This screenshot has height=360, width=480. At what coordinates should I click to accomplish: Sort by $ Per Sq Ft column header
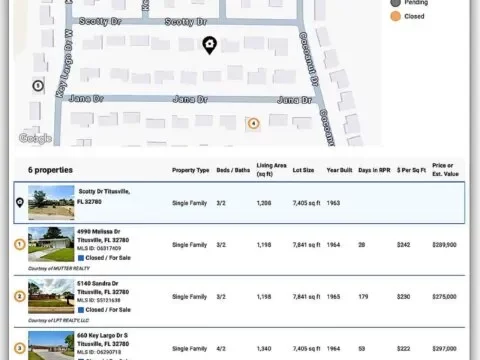412,170
